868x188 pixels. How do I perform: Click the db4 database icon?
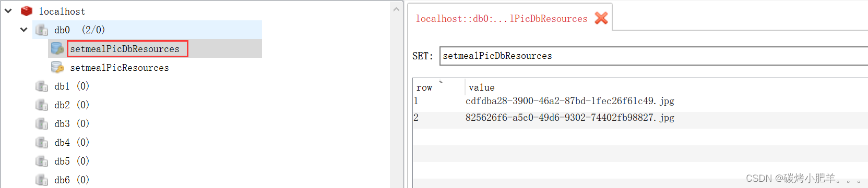pyautogui.click(x=42, y=142)
